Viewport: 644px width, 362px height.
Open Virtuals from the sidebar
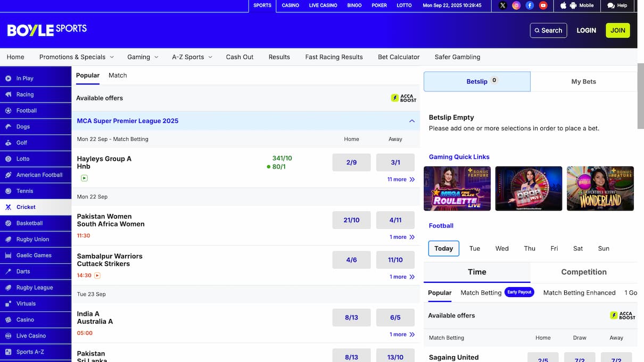(x=36, y=304)
